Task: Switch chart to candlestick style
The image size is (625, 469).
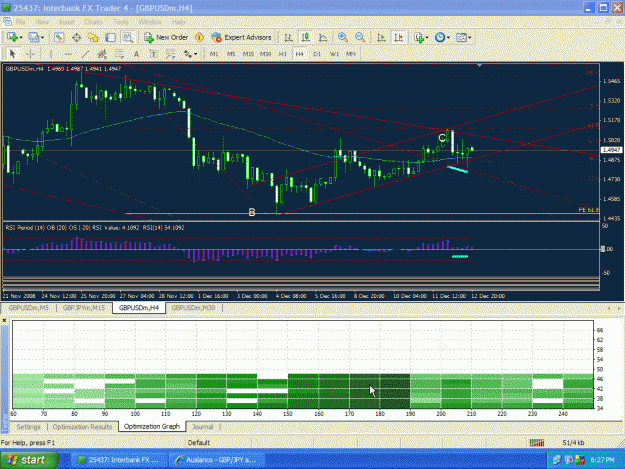Action: (x=306, y=37)
